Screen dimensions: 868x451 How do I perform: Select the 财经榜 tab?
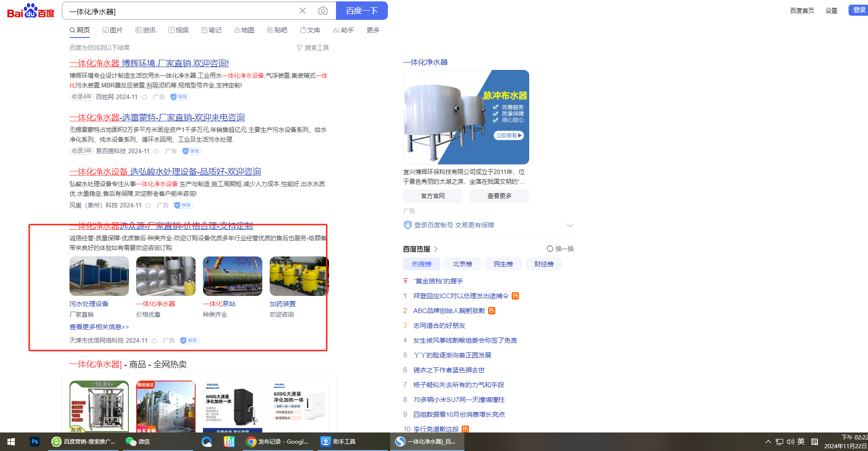pos(544,264)
